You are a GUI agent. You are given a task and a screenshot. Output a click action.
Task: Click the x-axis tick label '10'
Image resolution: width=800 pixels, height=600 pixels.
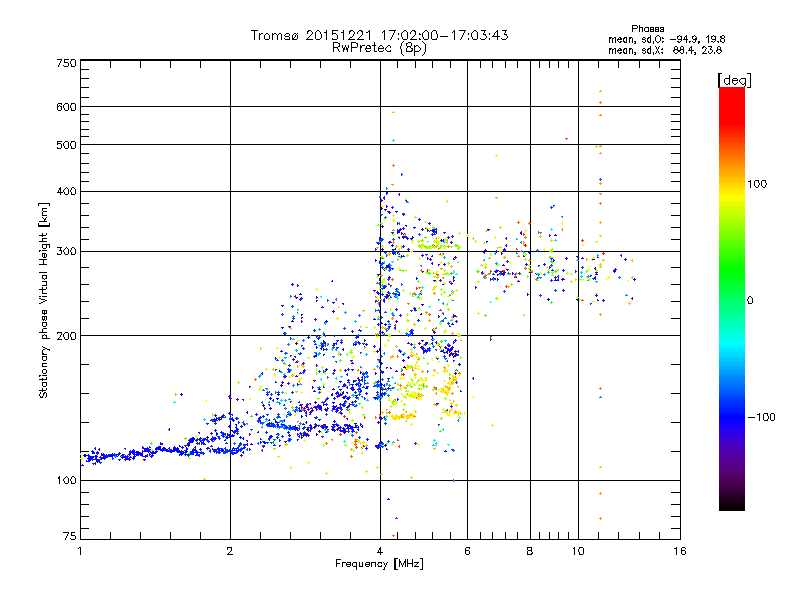[x=578, y=551]
